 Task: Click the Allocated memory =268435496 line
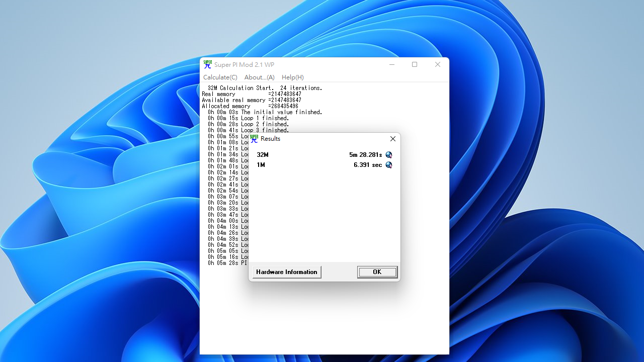tap(250, 106)
